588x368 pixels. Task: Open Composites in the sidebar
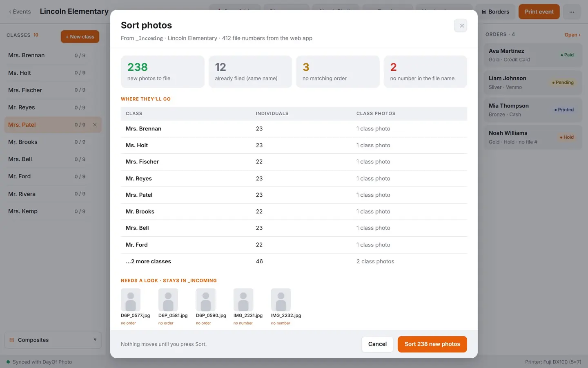tap(53, 340)
